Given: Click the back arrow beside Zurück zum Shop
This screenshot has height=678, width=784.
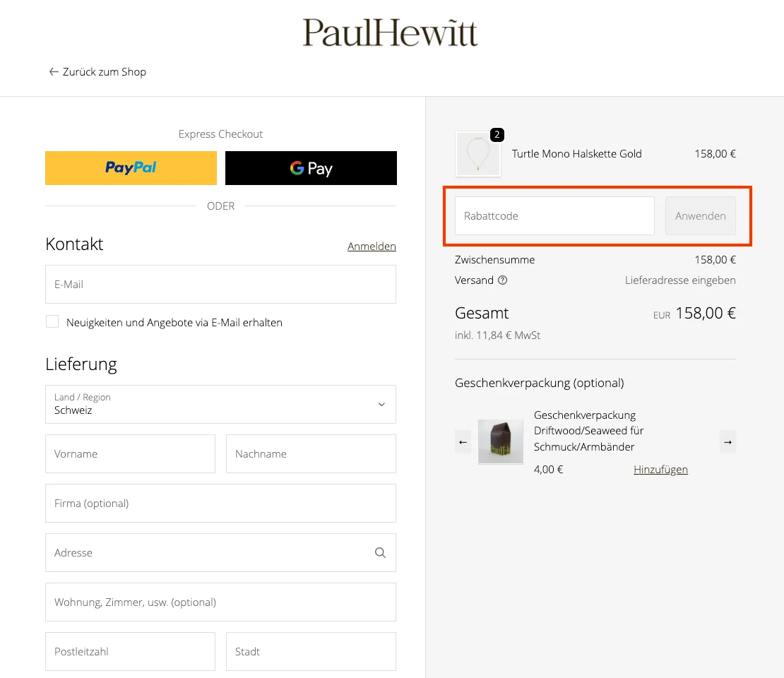Looking at the screenshot, I should [x=54, y=71].
